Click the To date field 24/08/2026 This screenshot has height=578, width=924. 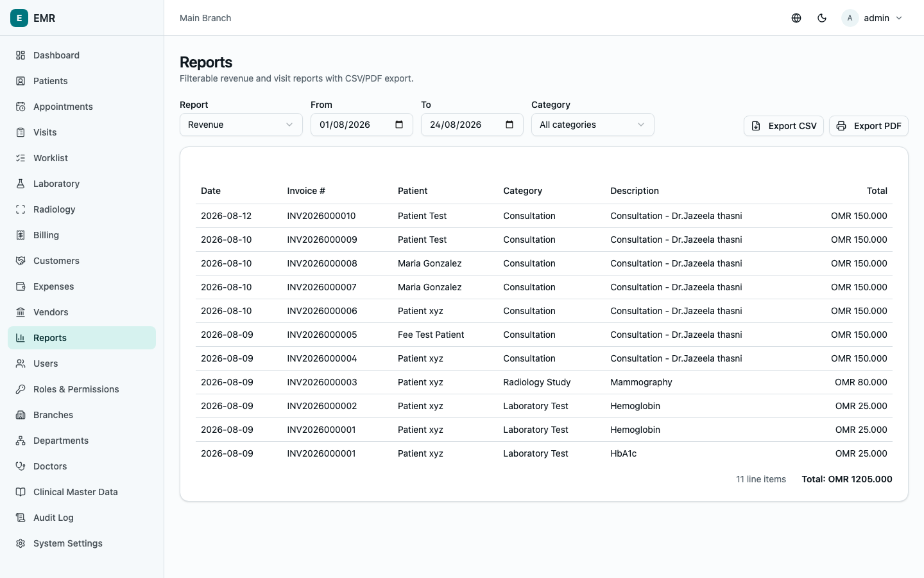472,125
